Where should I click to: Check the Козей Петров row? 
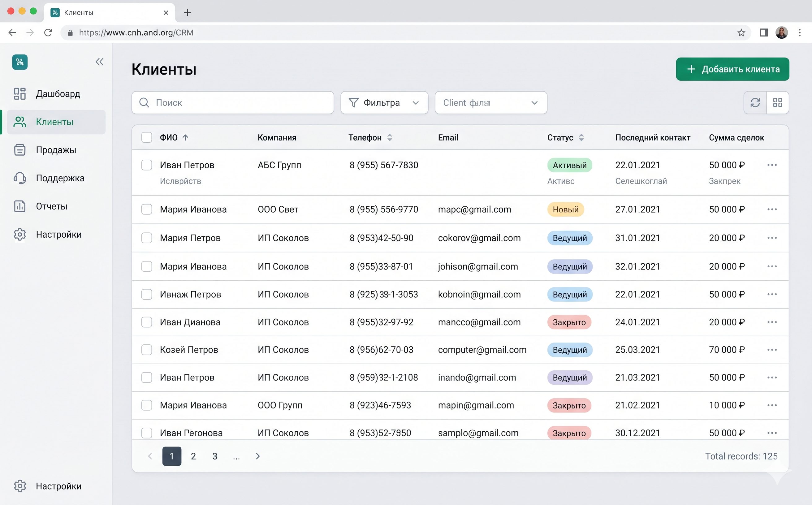coord(147,350)
